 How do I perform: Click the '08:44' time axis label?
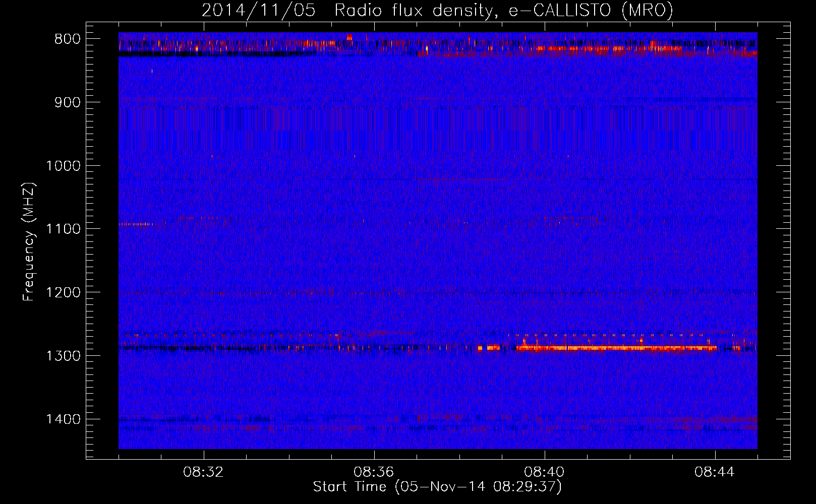(715, 473)
